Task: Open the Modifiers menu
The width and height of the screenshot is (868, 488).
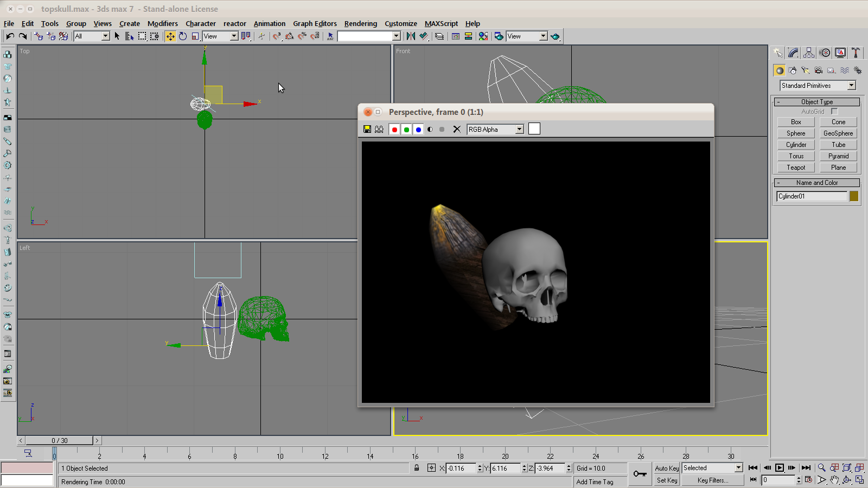Action: click(162, 23)
